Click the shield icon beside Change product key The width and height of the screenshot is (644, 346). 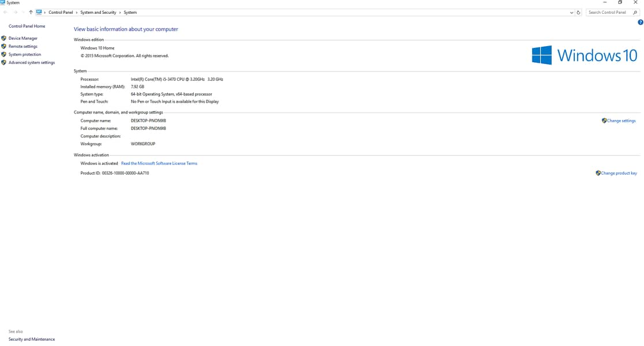(598, 173)
